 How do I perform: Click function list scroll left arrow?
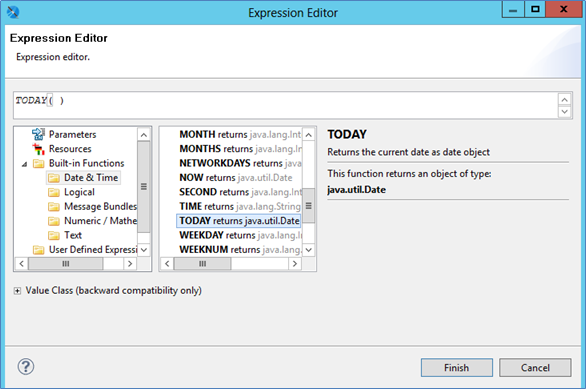click(x=167, y=264)
